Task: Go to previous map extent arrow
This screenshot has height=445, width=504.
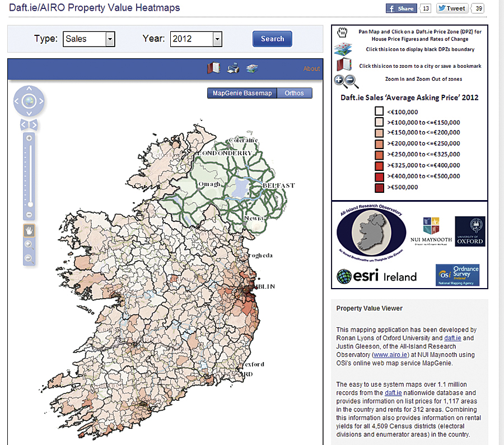Action: (24, 124)
